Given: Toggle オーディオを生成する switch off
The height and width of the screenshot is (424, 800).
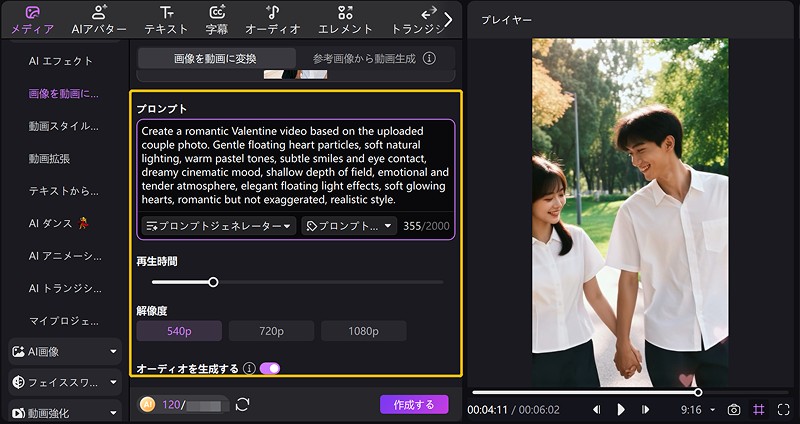Looking at the screenshot, I should 270,369.
